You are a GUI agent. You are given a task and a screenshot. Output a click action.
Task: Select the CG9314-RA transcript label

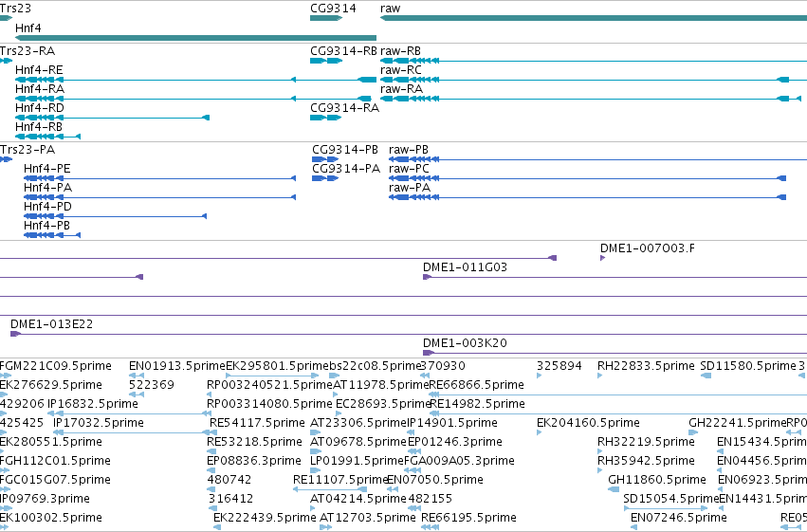point(345,108)
